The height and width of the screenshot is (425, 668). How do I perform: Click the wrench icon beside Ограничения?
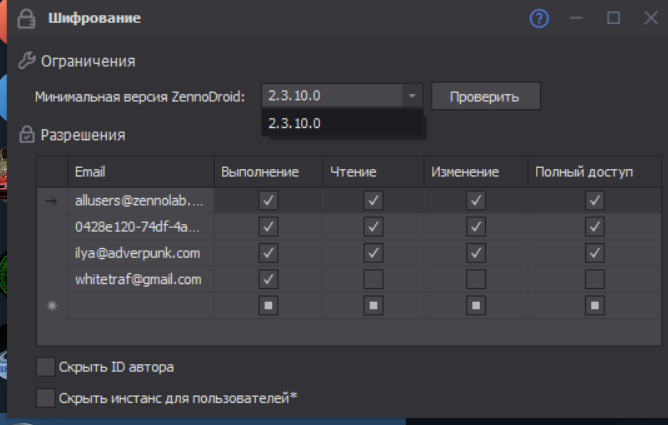click(28, 61)
